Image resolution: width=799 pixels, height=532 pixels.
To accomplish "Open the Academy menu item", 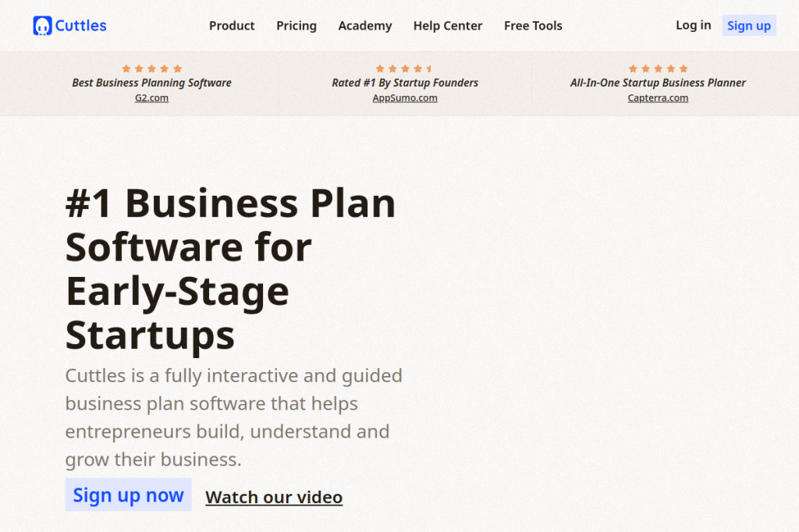I will [x=365, y=26].
